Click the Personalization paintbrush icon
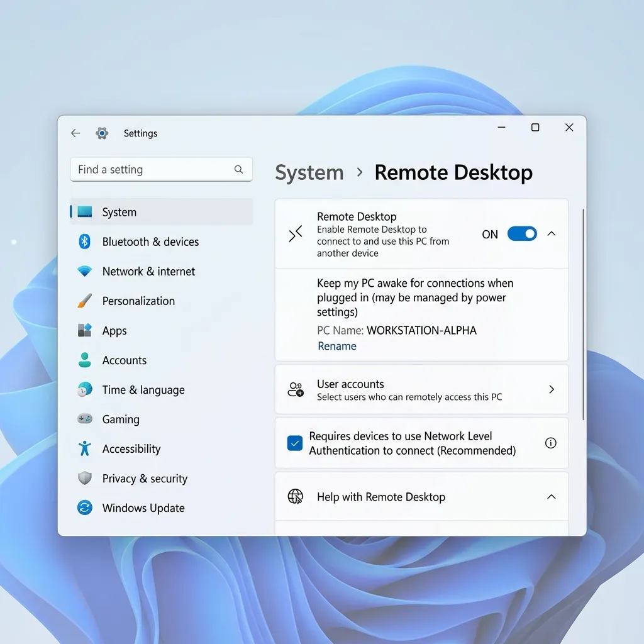 85,301
